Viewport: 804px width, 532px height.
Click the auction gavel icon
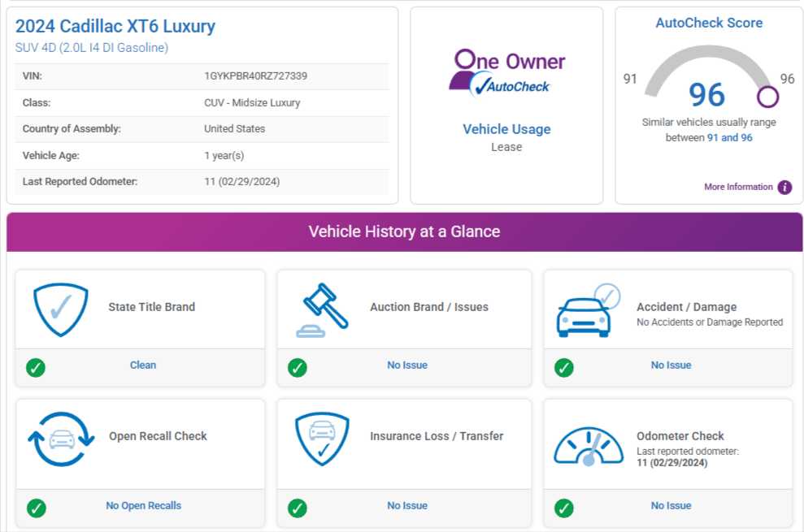click(x=323, y=309)
